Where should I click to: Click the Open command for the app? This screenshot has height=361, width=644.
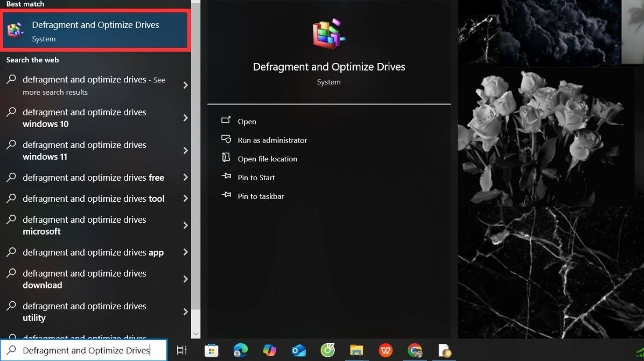(247, 121)
